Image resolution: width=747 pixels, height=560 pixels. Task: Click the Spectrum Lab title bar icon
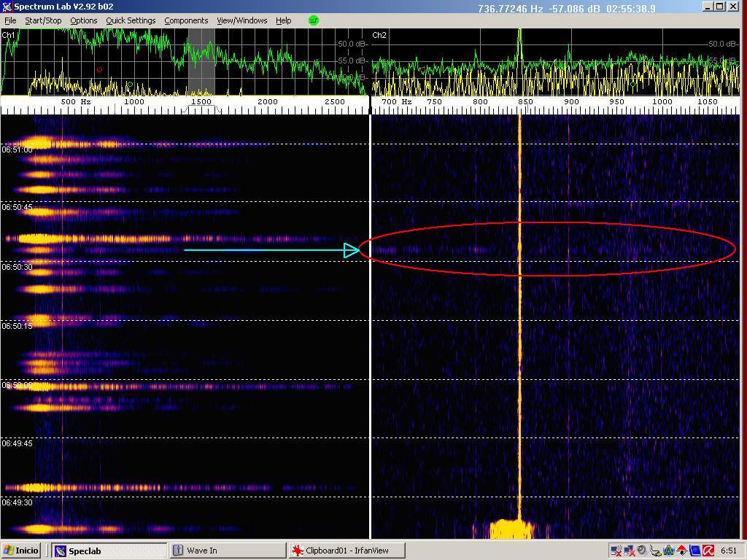(7, 7)
